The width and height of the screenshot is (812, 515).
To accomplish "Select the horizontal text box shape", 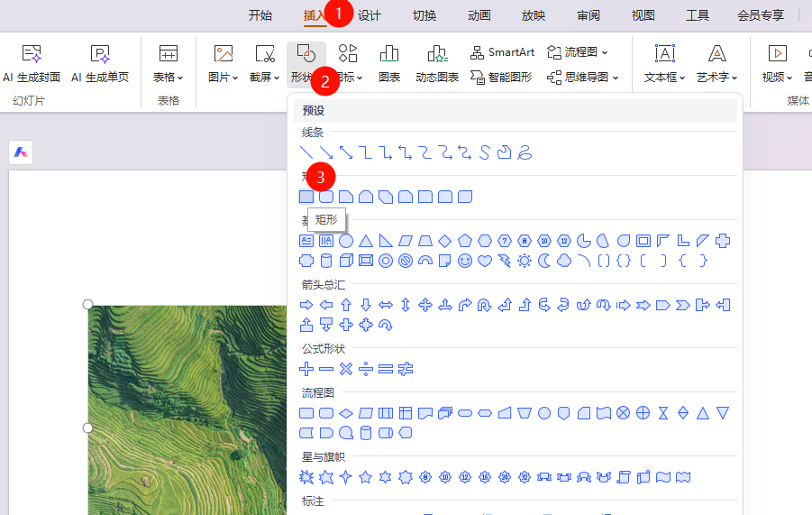I will (306, 241).
